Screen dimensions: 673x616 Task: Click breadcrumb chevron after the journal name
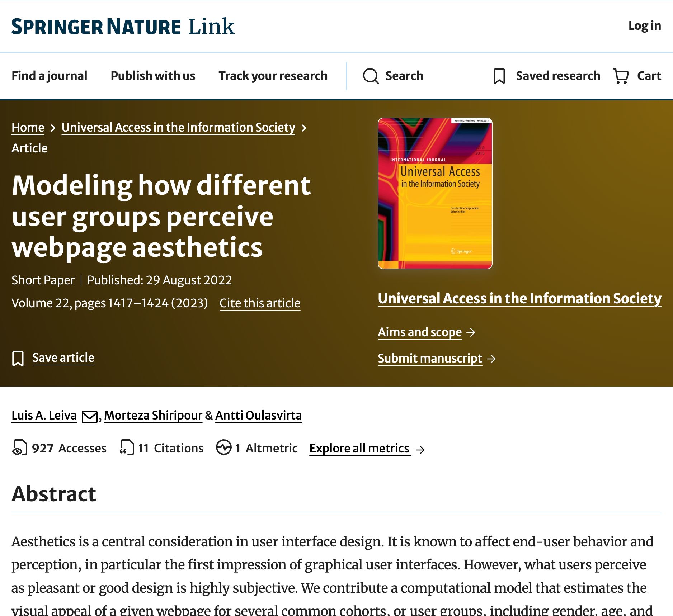coord(304,128)
